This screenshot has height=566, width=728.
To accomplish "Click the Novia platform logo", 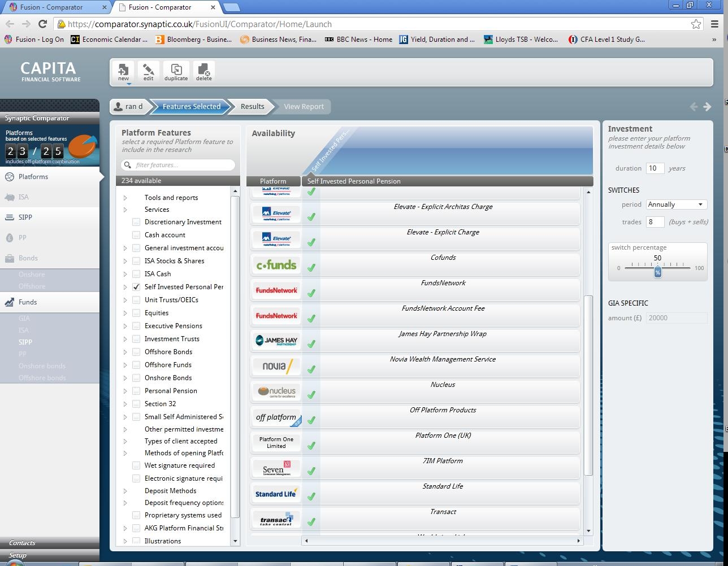I will tap(276, 367).
